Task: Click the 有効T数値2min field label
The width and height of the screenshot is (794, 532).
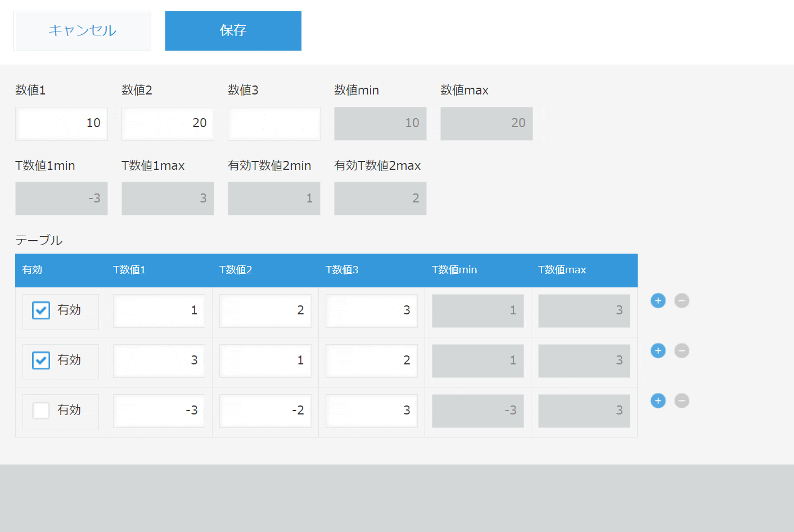Action: click(269, 165)
